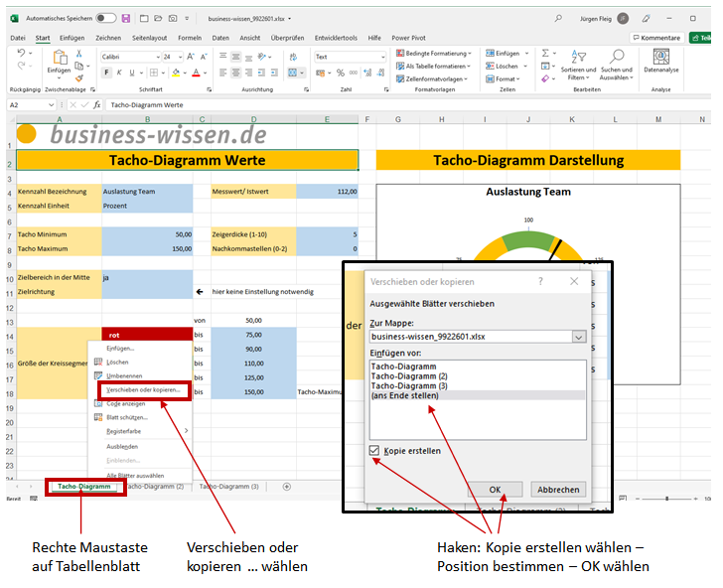723x588 pixels.
Task: Toggle underline U formatting
Action: (x=132, y=73)
